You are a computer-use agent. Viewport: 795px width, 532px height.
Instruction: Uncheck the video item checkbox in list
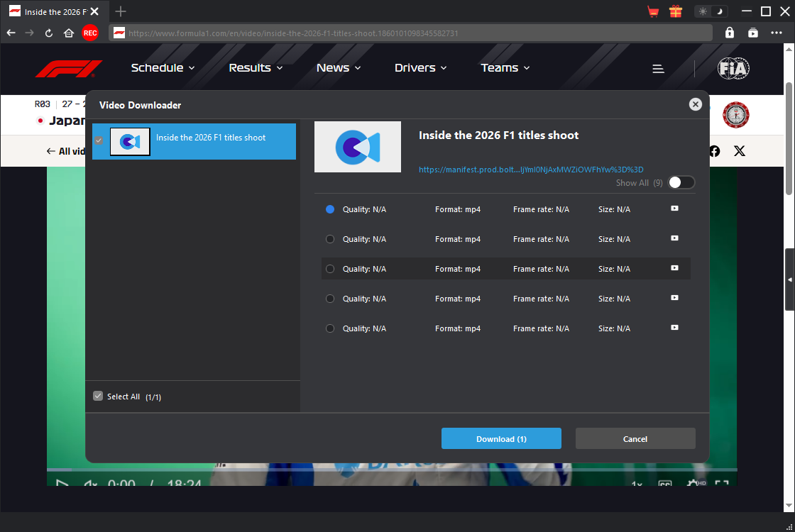click(99, 140)
